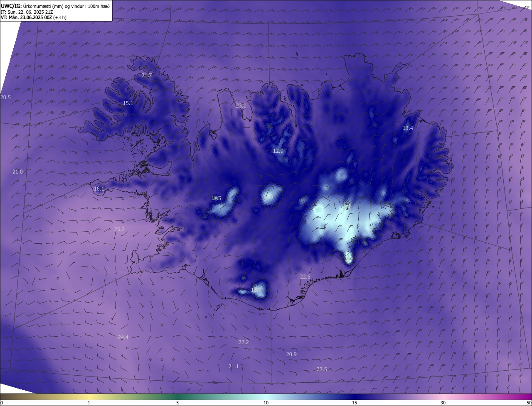Viewport: 532px width, 406px height.
Task: Select the 'VT: Mán. 23.06.2025 00Z (+3 h)' line
Action: [x=34, y=17]
